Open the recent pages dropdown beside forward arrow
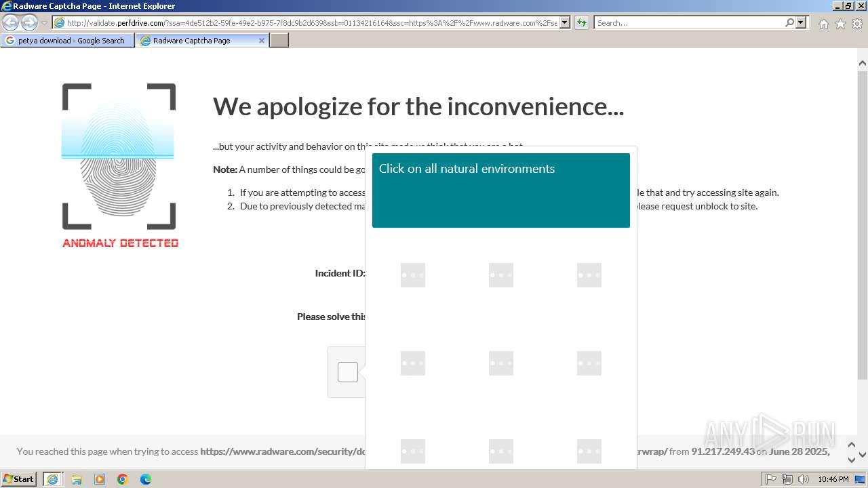This screenshot has height=488, width=868. click(44, 23)
